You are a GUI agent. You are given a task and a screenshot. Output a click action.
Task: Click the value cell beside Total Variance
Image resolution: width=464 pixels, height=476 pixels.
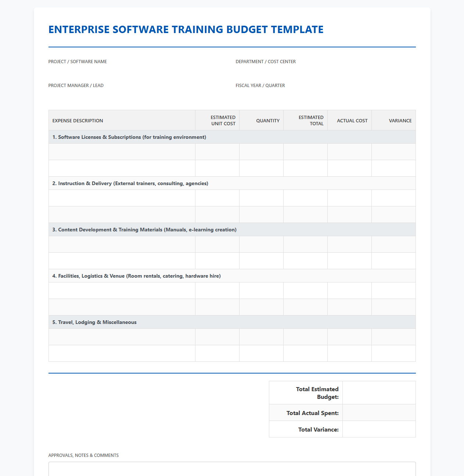[x=379, y=429]
